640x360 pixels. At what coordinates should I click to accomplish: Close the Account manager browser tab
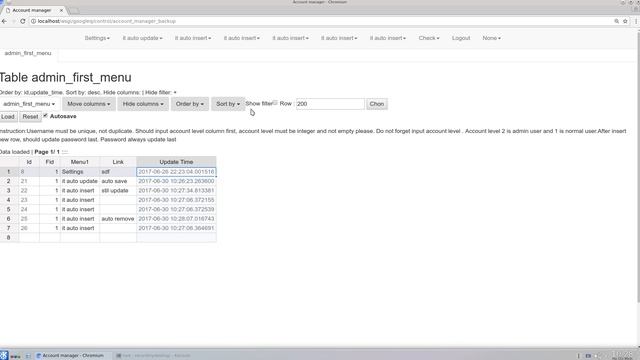[61, 10]
